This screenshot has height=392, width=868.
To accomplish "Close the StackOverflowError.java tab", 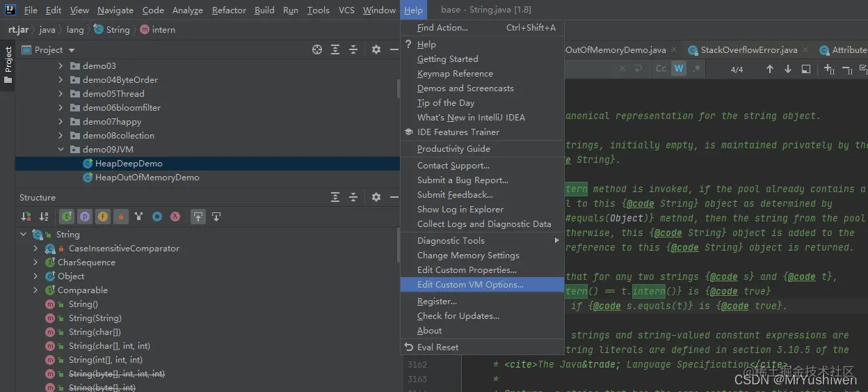I will [x=805, y=50].
